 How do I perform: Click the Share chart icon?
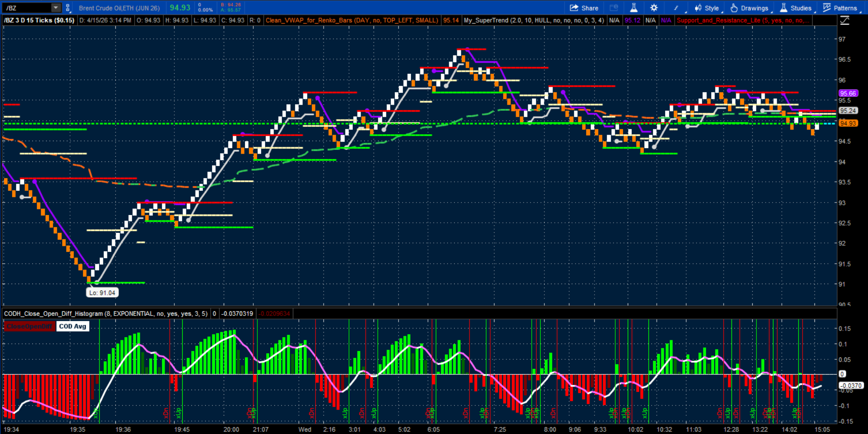coord(584,8)
